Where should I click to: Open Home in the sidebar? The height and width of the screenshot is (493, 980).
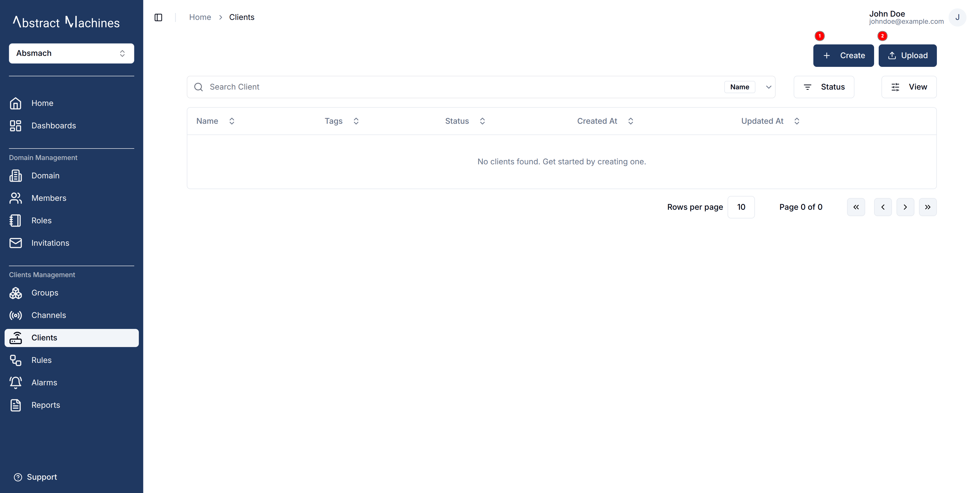pos(71,103)
